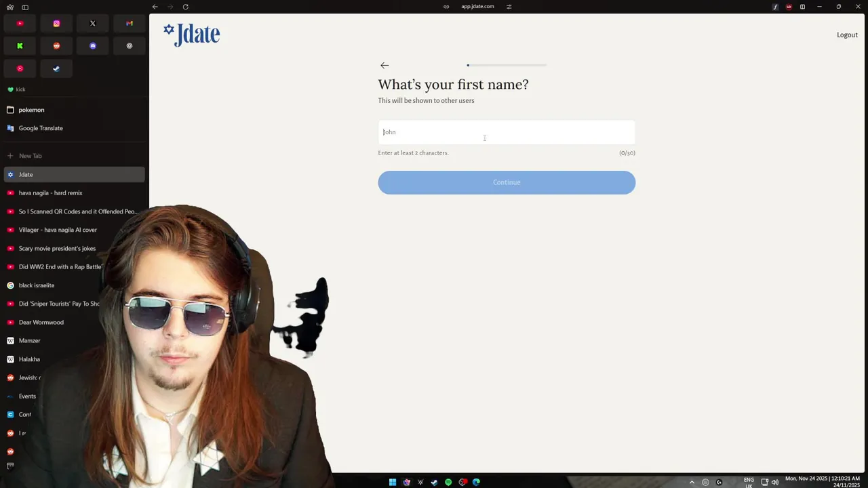Click New Tab in the sidebar
868x488 pixels.
click(x=74, y=156)
